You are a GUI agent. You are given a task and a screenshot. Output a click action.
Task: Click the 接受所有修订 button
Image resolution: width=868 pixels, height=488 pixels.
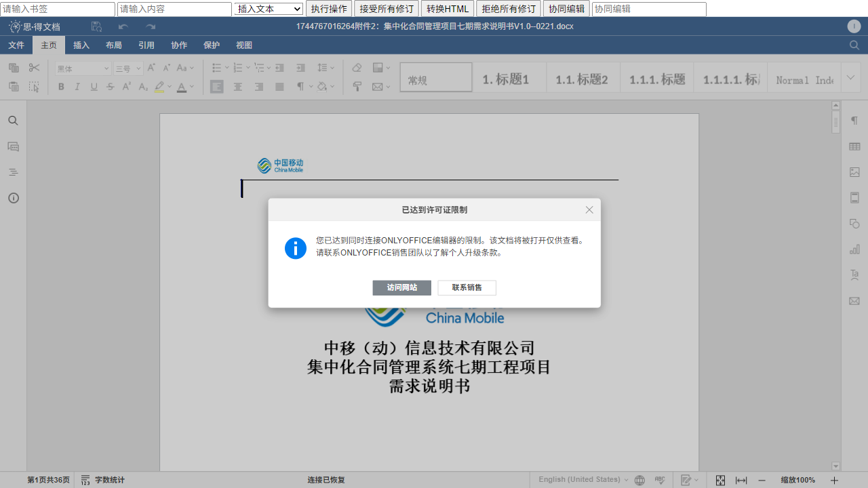(387, 9)
